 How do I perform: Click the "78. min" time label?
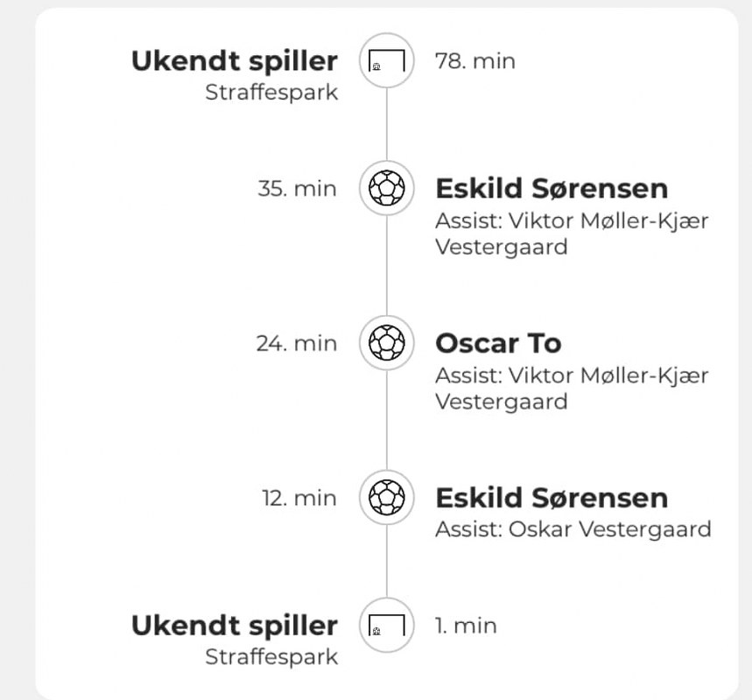474,61
